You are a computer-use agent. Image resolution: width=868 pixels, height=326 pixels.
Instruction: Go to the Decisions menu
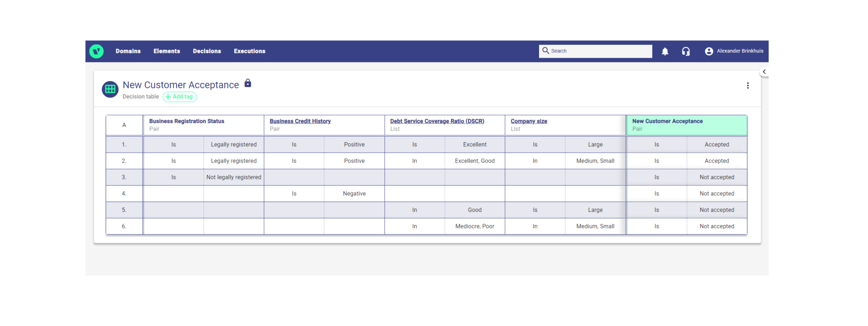(x=207, y=51)
